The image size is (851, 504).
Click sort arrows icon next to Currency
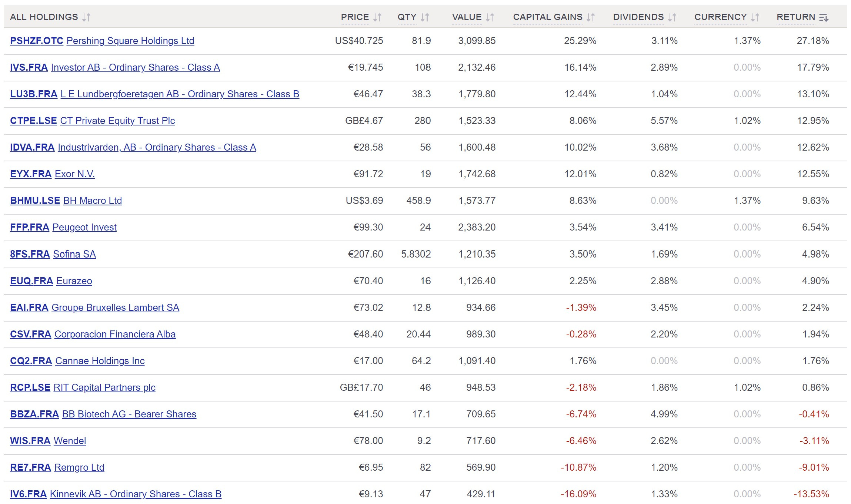755,17
